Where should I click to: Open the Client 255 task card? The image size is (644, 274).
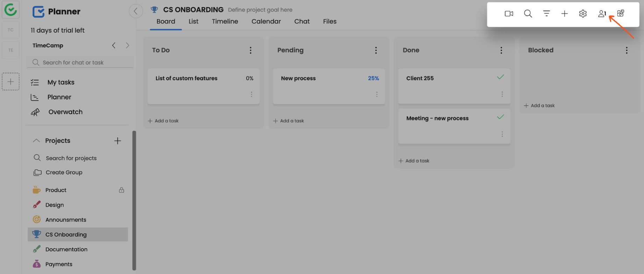[x=454, y=86]
